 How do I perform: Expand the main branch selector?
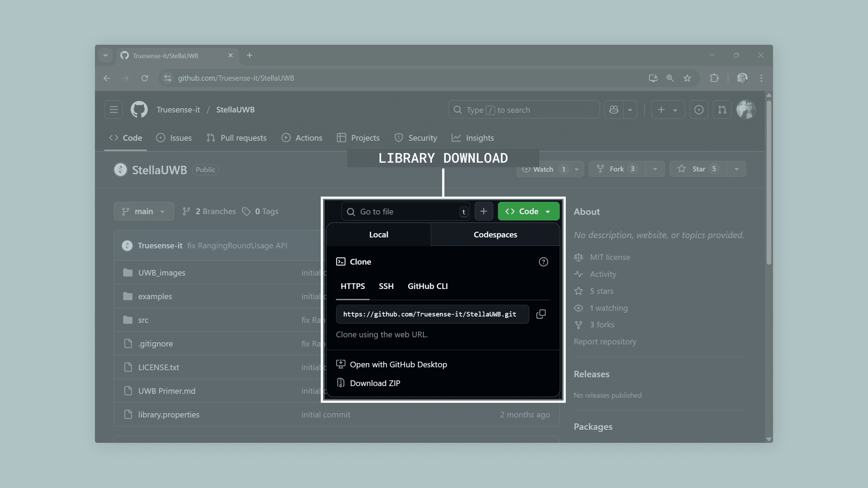(x=144, y=211)
